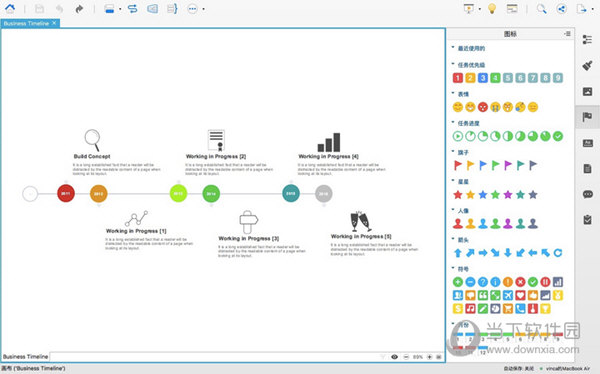This screenshot has width=600, height=374.
Task: Click the redo arrow icon
Action: [x=79, y=9]
